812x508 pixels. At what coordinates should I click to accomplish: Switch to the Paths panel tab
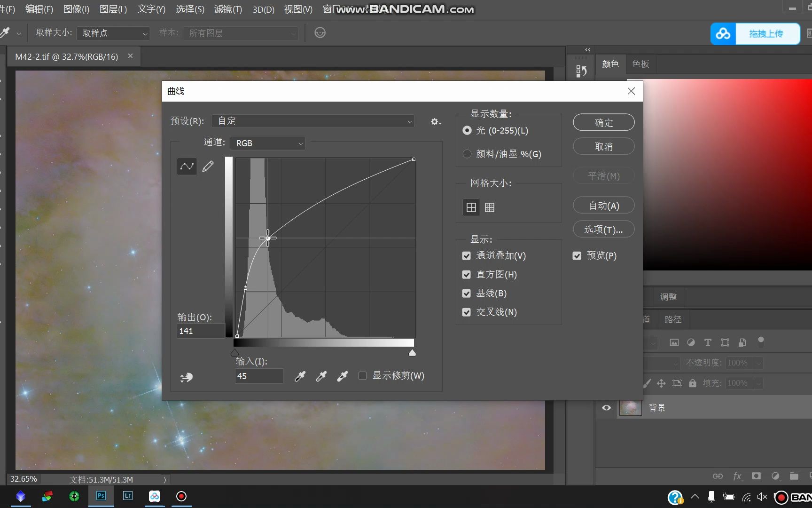coord(673,319)
